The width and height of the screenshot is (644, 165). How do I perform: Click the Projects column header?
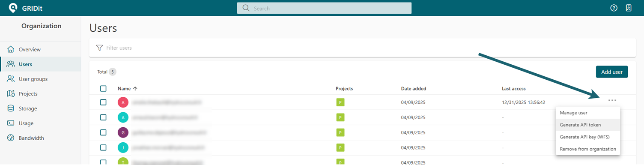(x=344, y=89)
